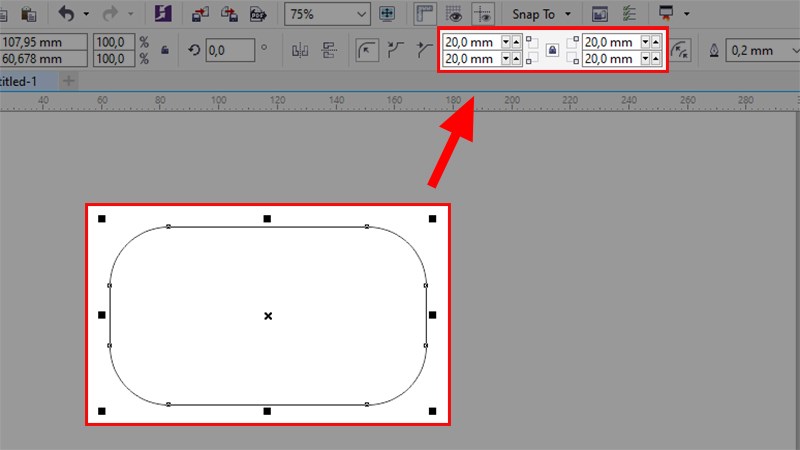Click the Publish to PDF icon
This screenshot has width=800, height=450.
click(x=257, y=14)
